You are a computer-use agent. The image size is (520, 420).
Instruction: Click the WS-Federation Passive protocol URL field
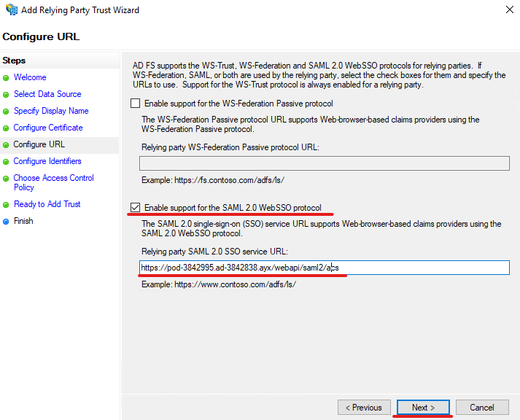click(x=325, y=163)
